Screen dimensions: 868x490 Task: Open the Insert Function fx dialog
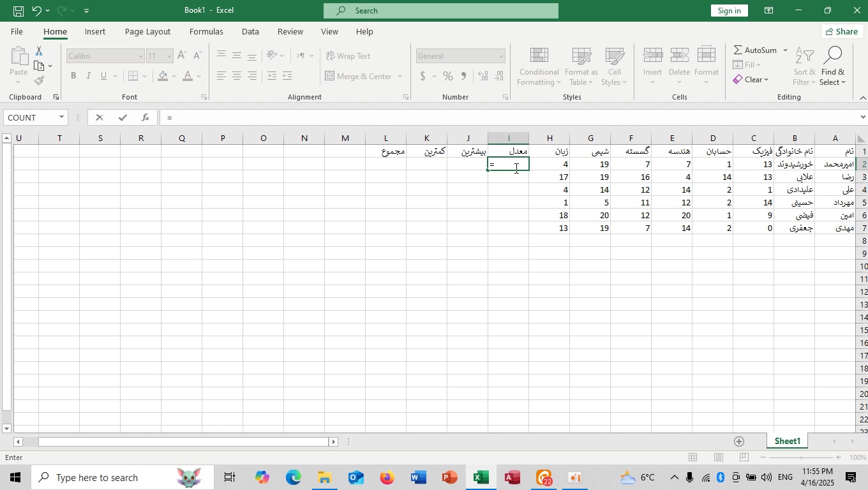146,117
